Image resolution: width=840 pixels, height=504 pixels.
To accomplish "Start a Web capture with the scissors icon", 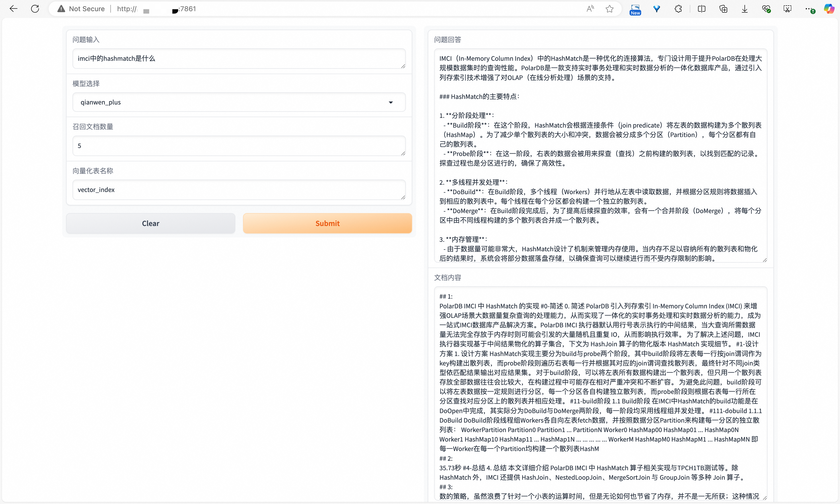I will (x=787, y=9).
